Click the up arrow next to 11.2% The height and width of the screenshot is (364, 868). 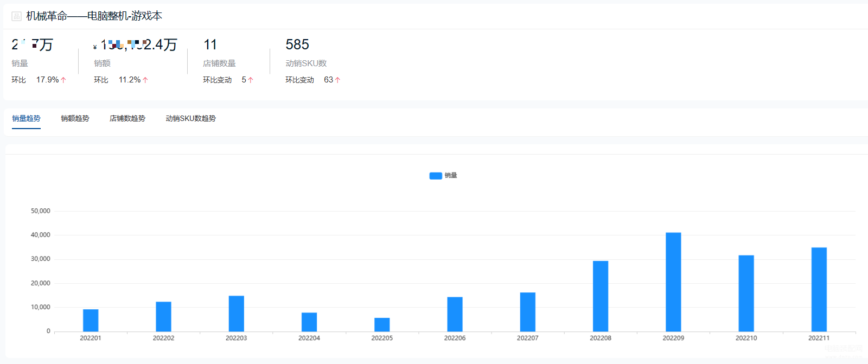[145, 80]
